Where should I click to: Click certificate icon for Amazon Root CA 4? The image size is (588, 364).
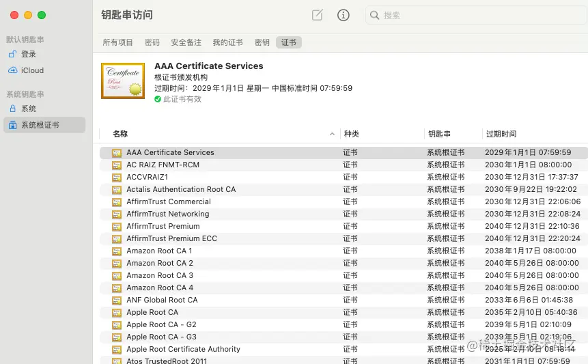(117, 288)
